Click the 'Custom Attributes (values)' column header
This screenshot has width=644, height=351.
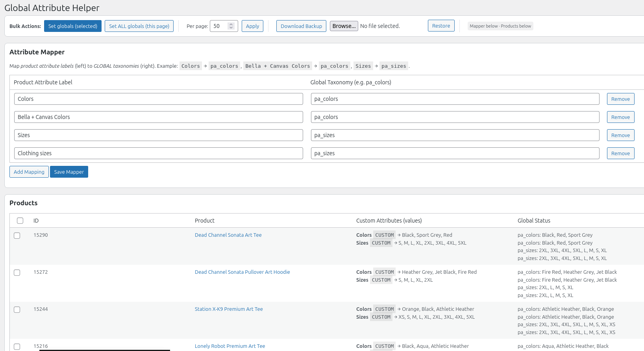(x=389, y=221)
